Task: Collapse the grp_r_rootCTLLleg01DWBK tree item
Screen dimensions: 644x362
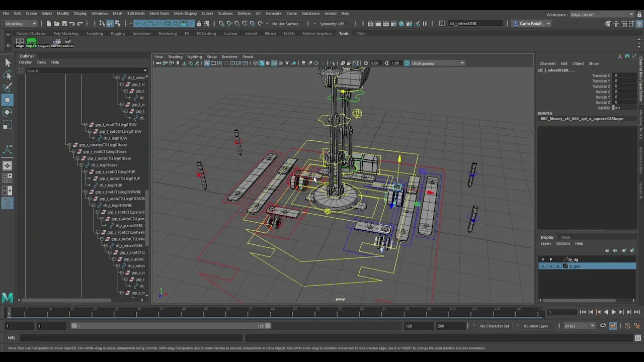Action: (x=86, y=192)
